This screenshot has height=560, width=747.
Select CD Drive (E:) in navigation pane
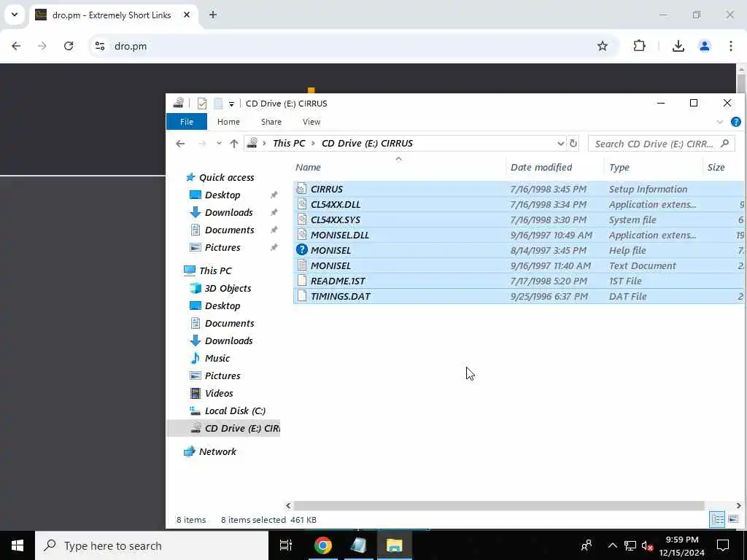(x=223, y=428)
